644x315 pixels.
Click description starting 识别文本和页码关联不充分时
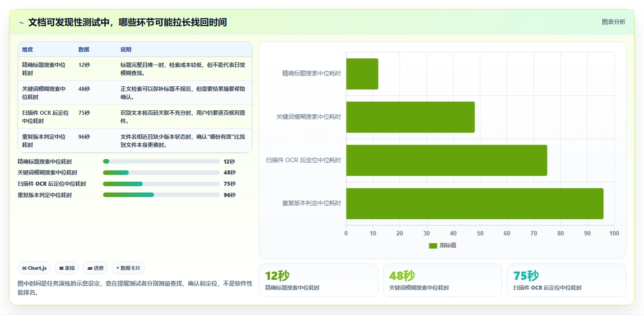pos(183,117)
